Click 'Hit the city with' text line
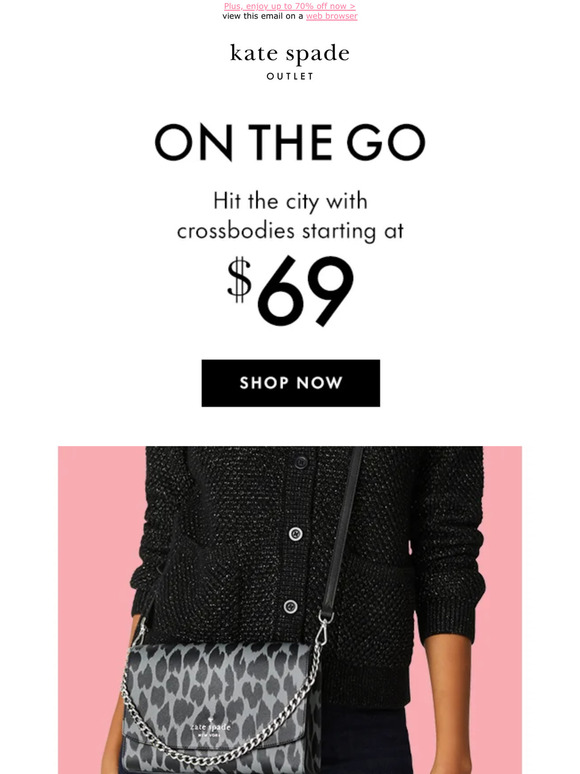 coord(290,201)
